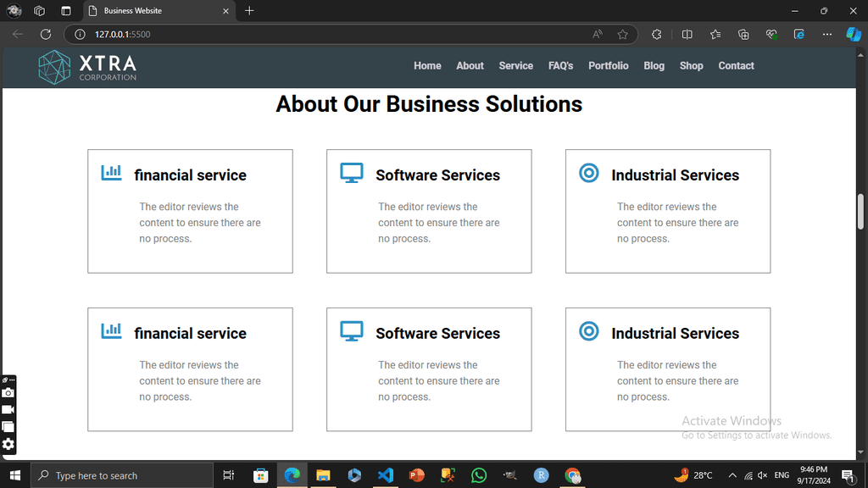The width and height of the screenshot is (868, 488).
Task: Select second-row 'financial service' heading
Action: 190,334
